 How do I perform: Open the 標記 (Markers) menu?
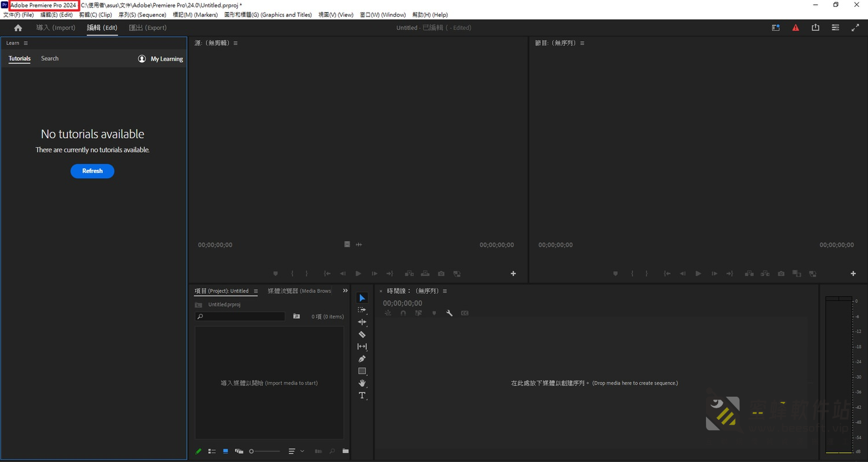pyautogui.click(x=195, y=14)
